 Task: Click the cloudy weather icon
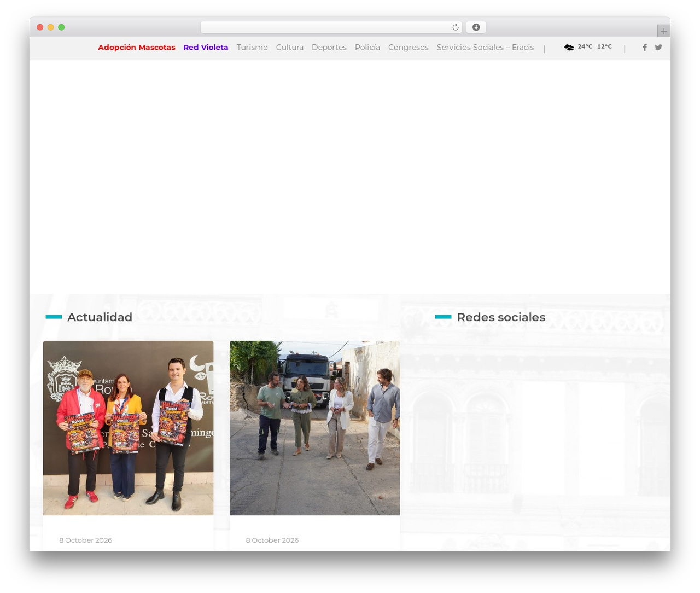(x=569, y=48)
